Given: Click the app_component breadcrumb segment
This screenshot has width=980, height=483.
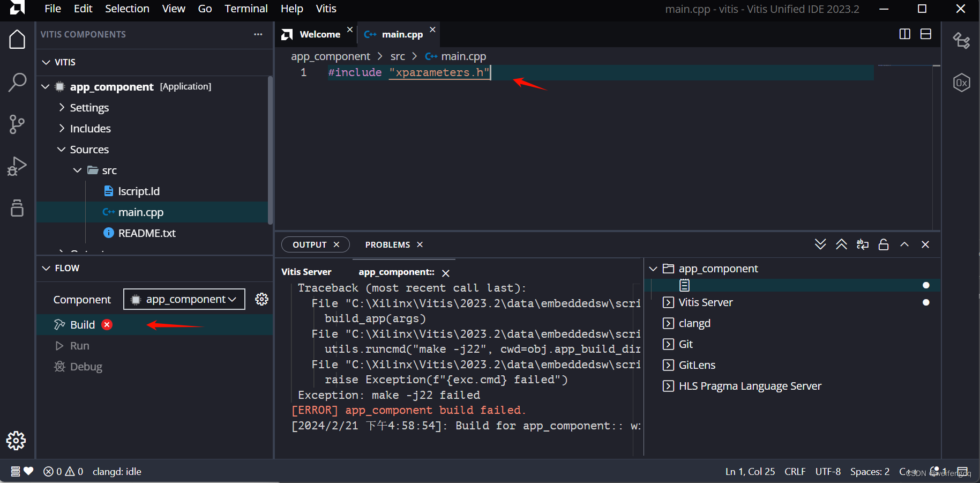Looking at the screenshot, I should [330, 56].
